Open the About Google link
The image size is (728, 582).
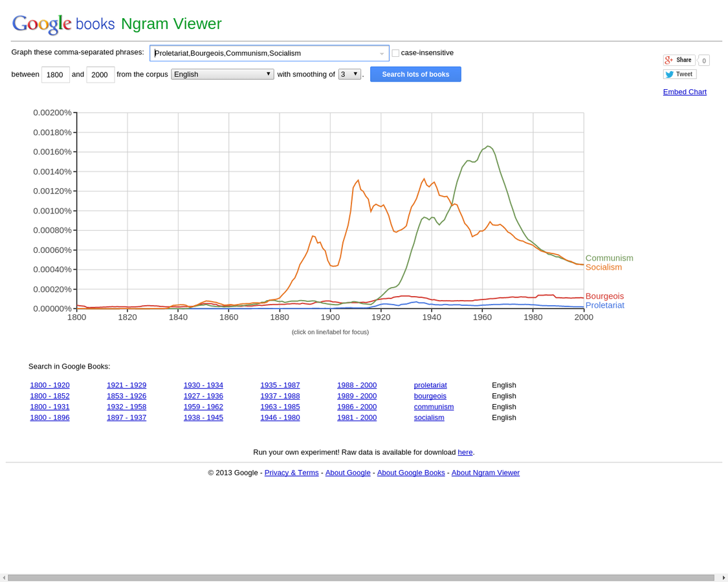pos(347,473)
